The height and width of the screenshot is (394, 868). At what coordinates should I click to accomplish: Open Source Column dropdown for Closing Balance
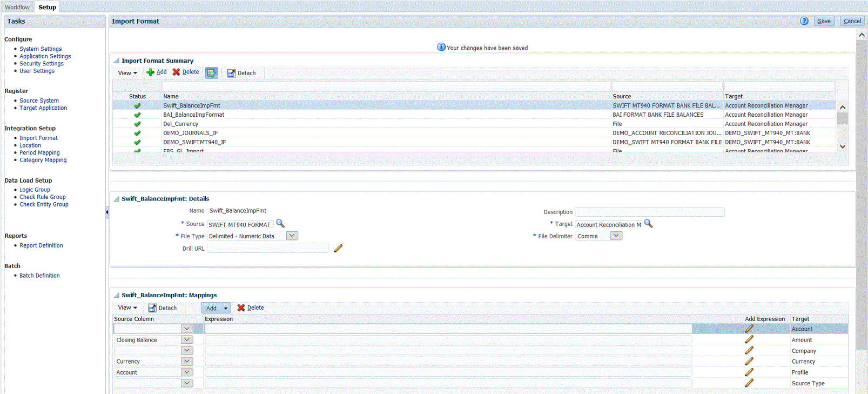[x=187, y=339]
